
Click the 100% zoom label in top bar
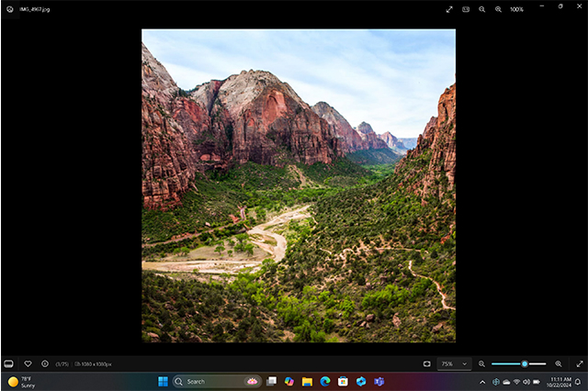coord(516,9)
